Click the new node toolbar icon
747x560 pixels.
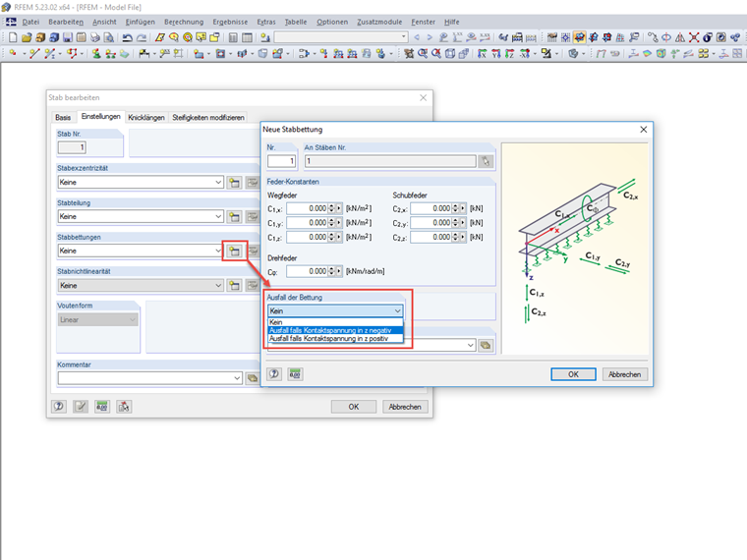13,54
